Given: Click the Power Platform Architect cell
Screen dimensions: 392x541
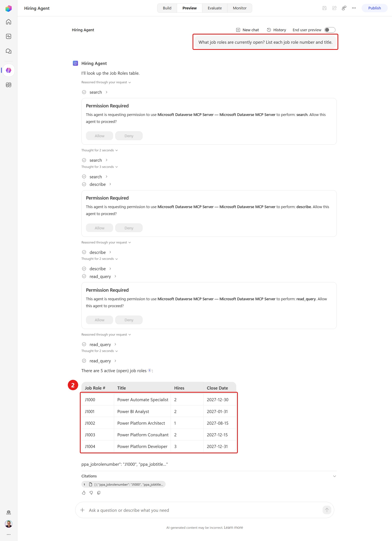Looking at the screenshot, I should tap(142, 423).
